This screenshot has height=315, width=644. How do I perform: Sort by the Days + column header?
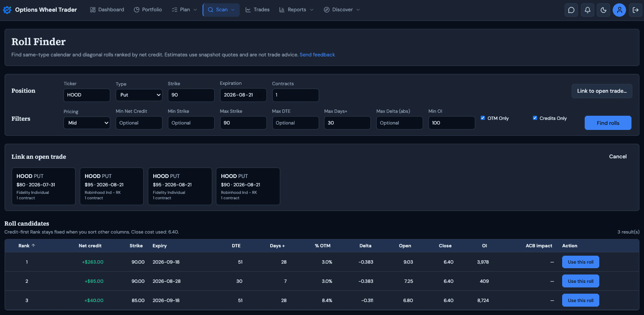coord(277,246)
